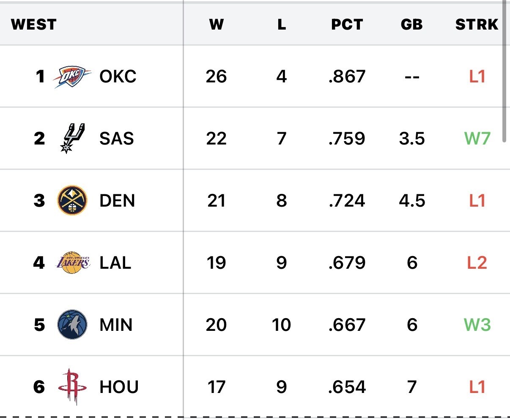
Task: Click the Minnesota Timberwolves wolf logo
Action: (72, 325)
